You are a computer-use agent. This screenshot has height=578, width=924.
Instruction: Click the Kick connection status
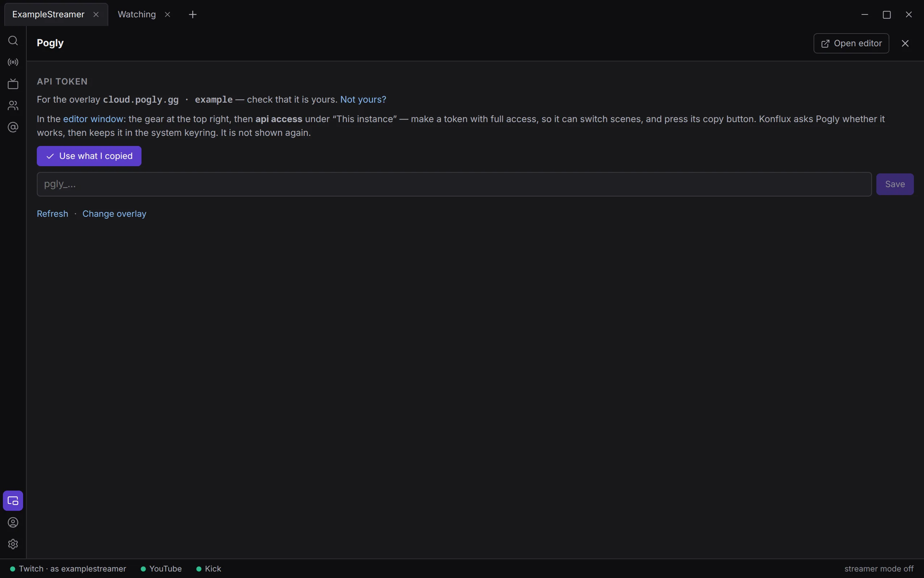[209, 569]
